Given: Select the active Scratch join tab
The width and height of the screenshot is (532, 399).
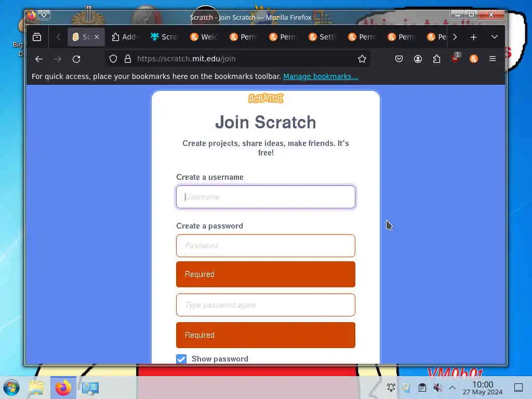Looking at the screenshot, I should 86,37.
